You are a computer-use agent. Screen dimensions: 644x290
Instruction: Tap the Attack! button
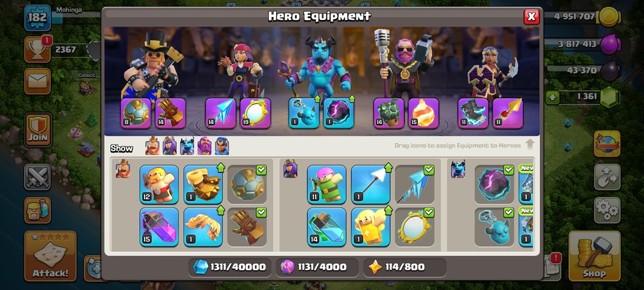click(x=50, y=256)
